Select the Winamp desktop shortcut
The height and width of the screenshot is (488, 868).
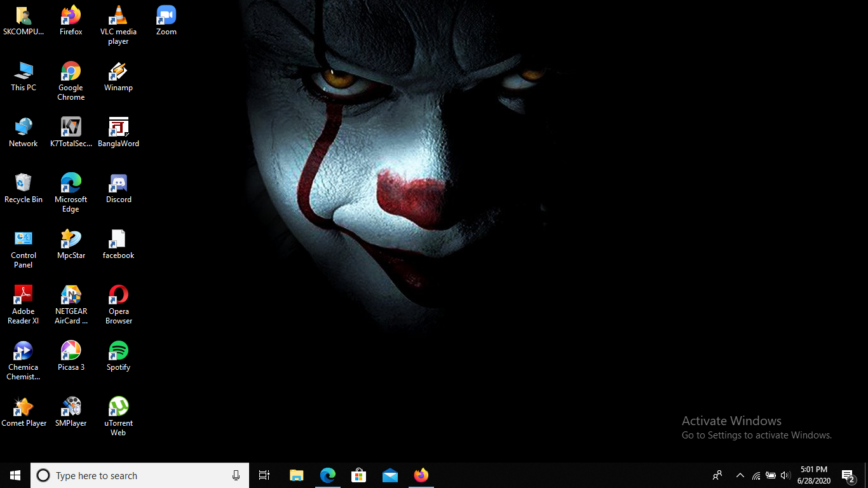pyautogui.click(x=118, y=77)
